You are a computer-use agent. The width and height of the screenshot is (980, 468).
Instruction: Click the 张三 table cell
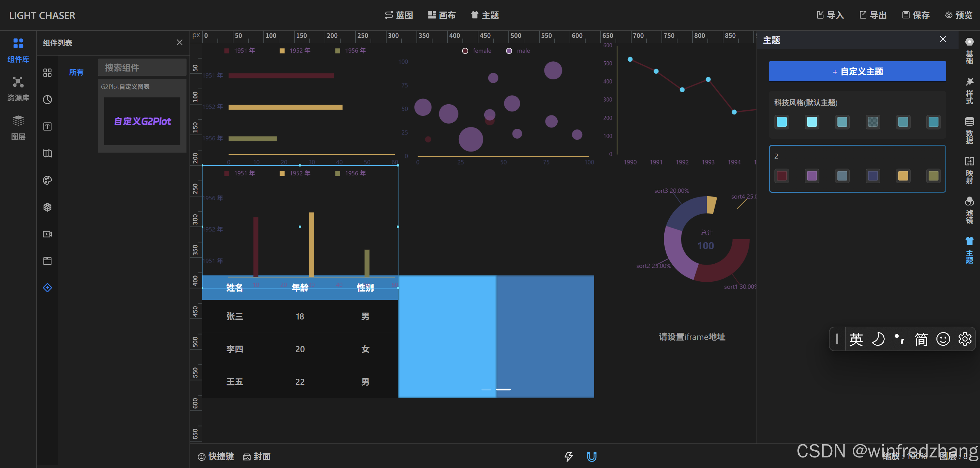pyautogui.click(x=234, y=316)
